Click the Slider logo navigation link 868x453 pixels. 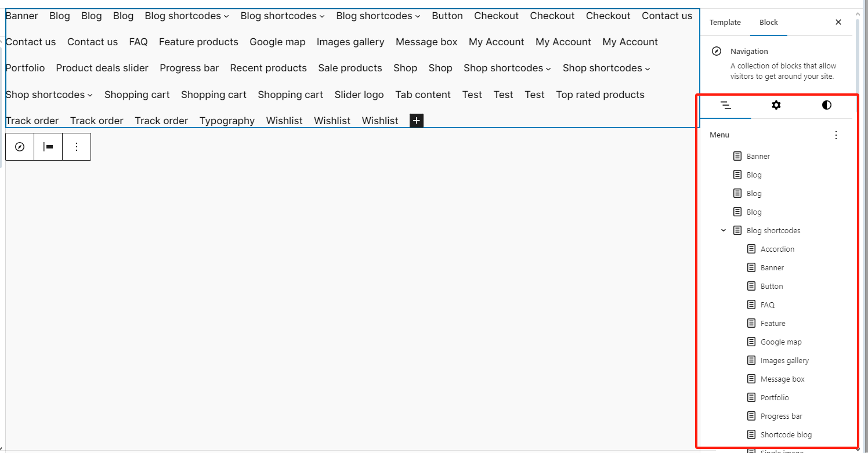(359, 95)
